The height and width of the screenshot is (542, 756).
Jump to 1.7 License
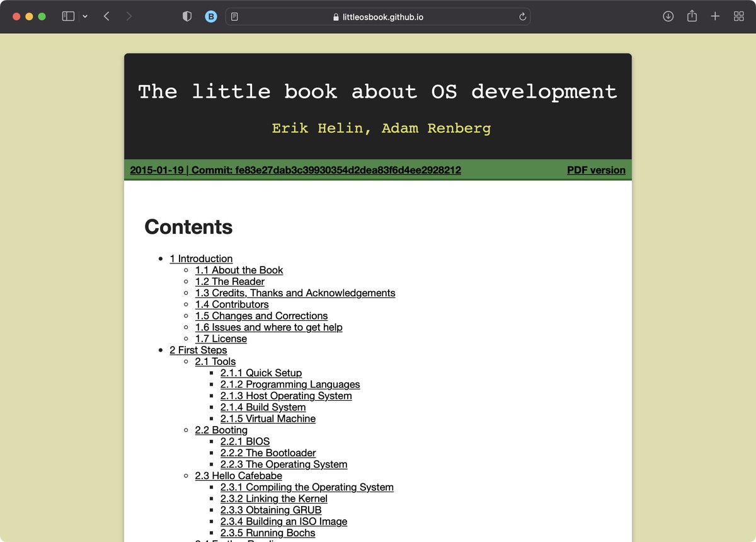220,338
